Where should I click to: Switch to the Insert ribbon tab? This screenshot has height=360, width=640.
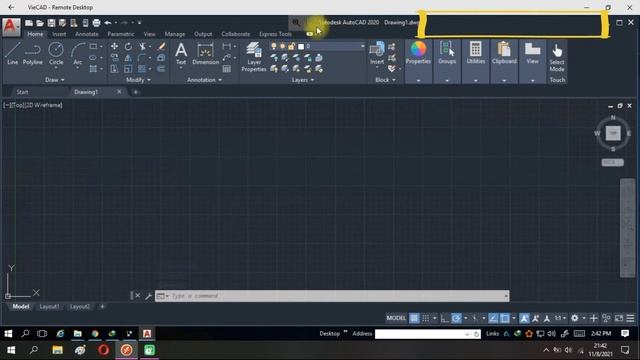pyautogui.click(x=59, y=34)
